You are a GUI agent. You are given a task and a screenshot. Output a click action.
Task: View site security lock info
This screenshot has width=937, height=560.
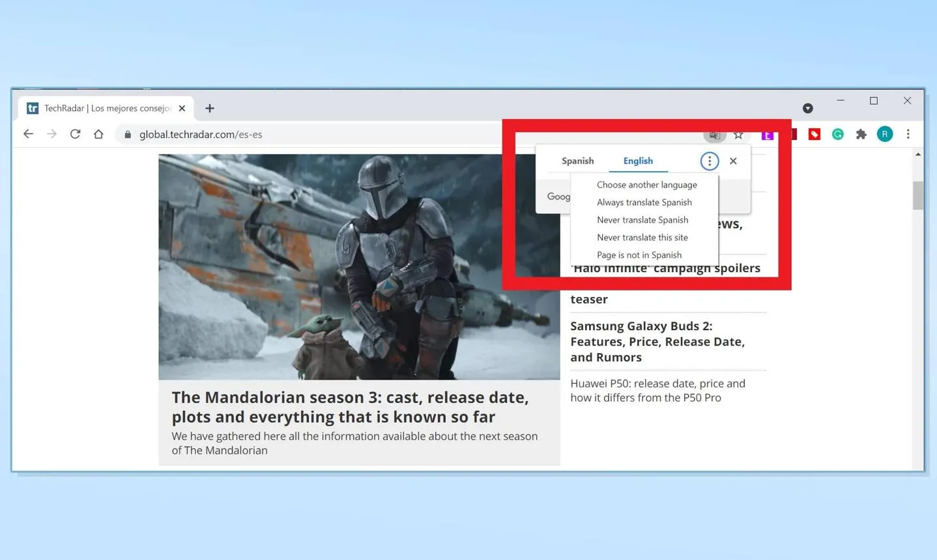(x=128, y=135)
